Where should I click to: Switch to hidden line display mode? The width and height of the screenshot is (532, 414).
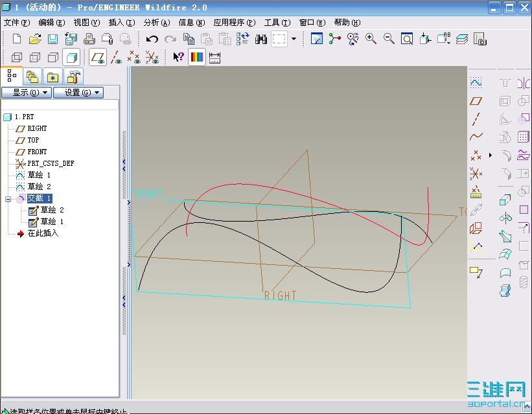click(35, 58)
